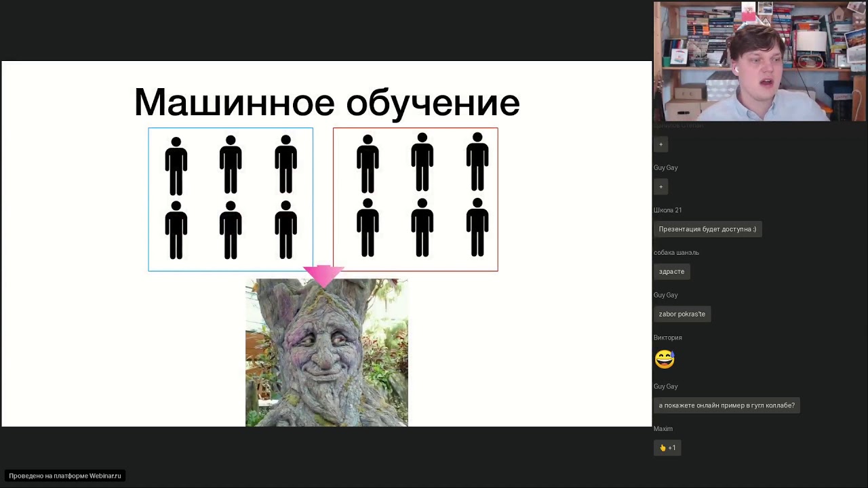This screenshot has height=488, width=868.
Task: Click the "Проведено на платформе Webinar.ru" label
Action: [x=65, y=476]
